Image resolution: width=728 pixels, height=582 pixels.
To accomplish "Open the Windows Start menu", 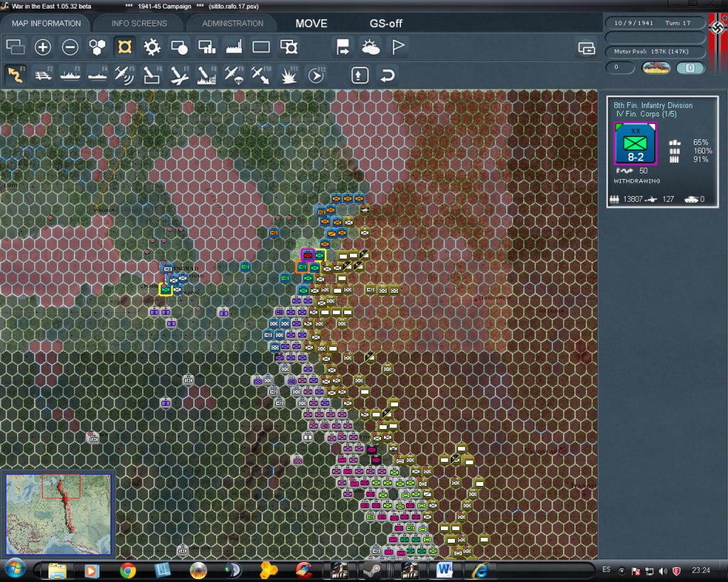I will point(15,569).
